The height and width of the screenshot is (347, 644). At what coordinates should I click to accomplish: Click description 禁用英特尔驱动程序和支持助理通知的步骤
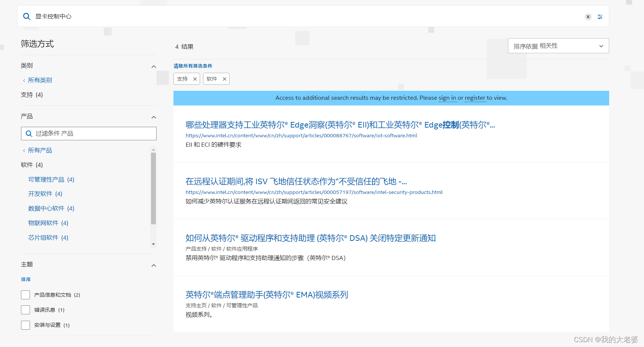click(266, 258)
